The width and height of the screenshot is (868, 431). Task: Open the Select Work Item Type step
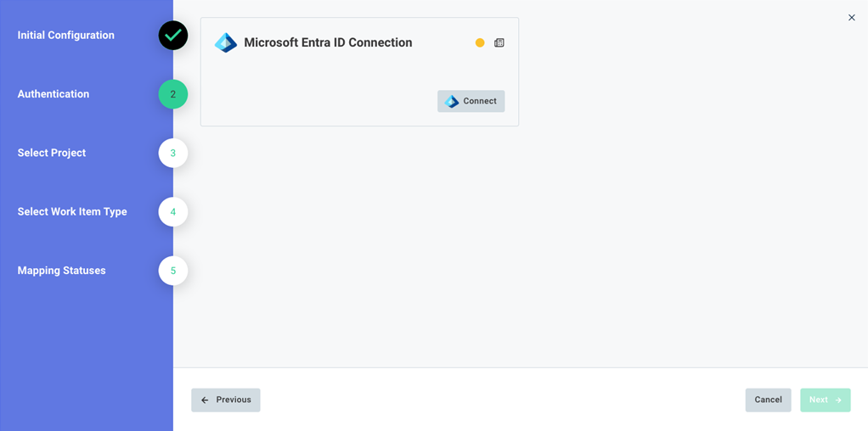(x=72, y=212)
